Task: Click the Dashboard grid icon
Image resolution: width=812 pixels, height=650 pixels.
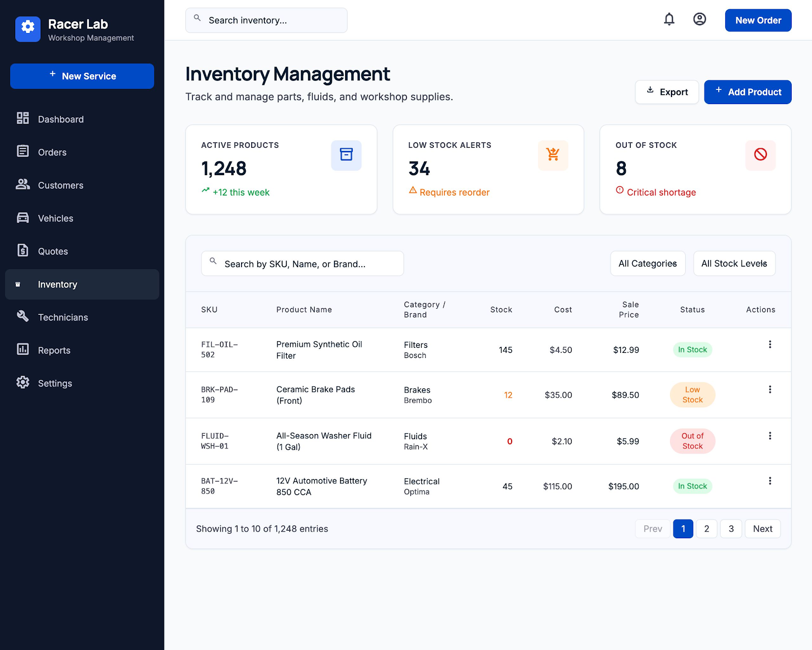Action: [x=23, y=118]
